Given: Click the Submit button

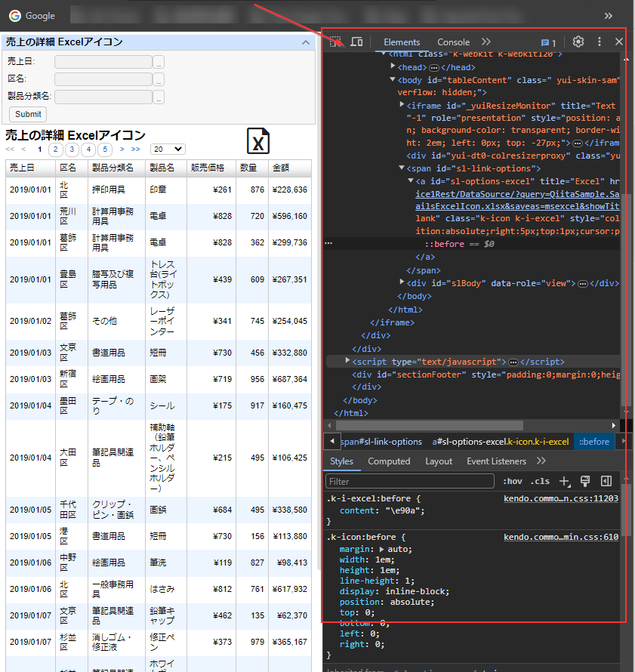Looking at the screenshot, I should (28, 115).
